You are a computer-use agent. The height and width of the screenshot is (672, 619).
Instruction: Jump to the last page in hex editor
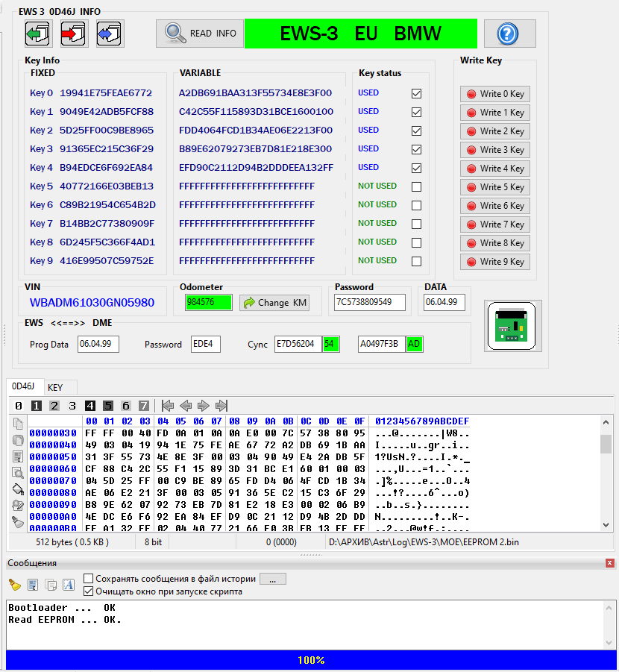coord(221,406)
